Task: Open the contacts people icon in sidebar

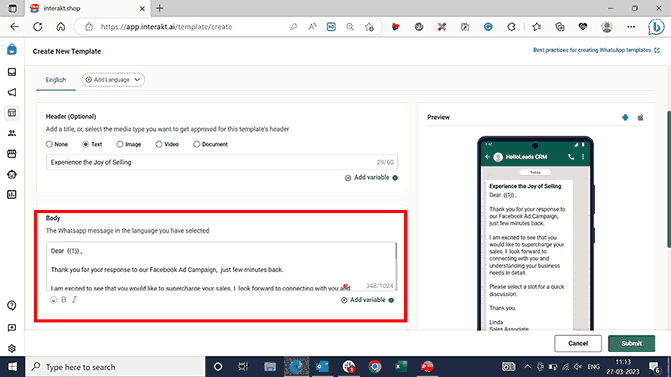Action: (x=12, y=134)
